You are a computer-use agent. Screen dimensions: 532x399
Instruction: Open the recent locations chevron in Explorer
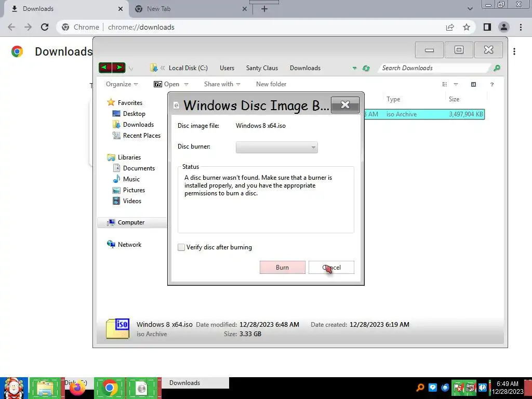[131, 69]
